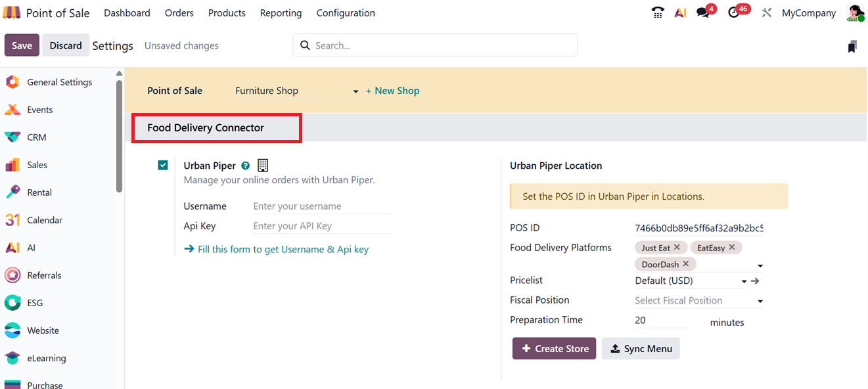Click the debug tools wrench icon

coord(766,13)
